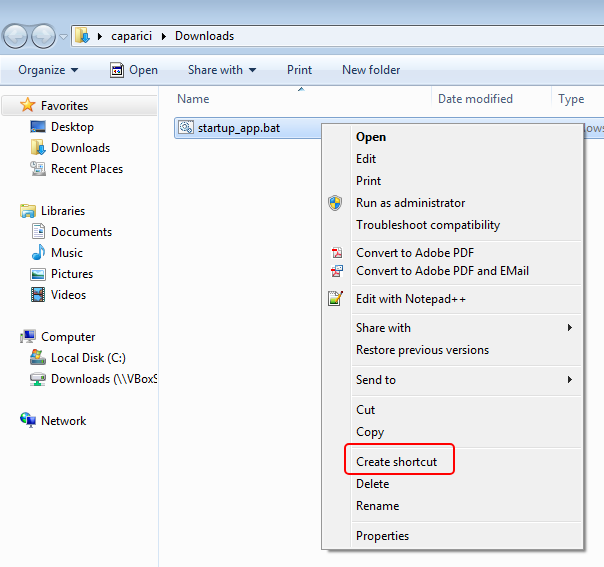Screen dimensions: 604x567
Task: Open Downloads under Favorites
Action: pos(81,148)
